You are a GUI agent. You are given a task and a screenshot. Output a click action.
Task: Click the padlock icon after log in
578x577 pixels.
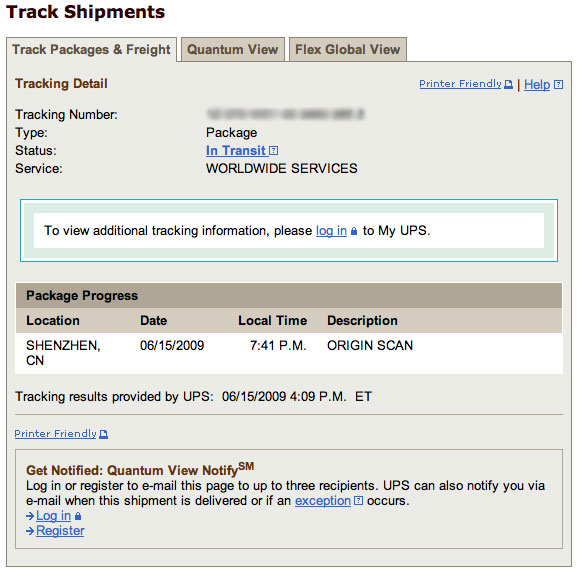[354, 231]
